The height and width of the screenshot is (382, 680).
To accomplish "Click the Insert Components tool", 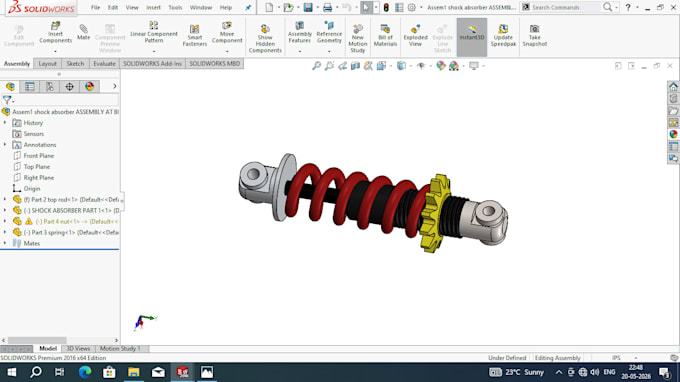I will pos(56,33).
